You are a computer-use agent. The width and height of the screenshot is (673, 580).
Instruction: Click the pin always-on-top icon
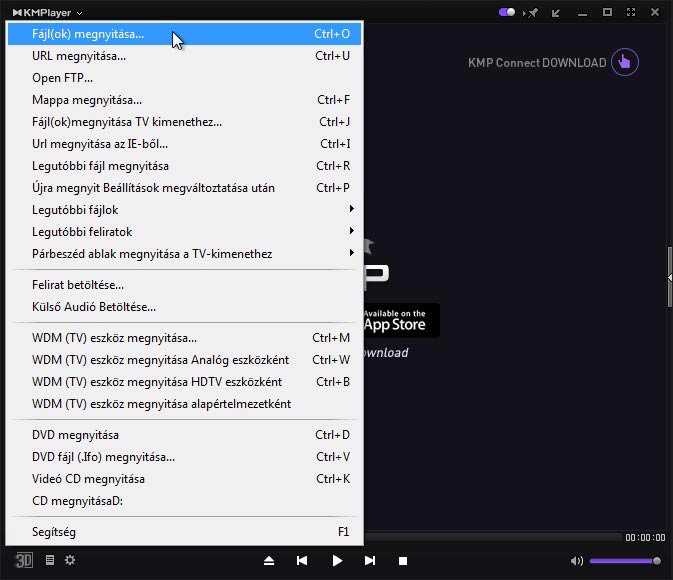[x=533, y=13]
